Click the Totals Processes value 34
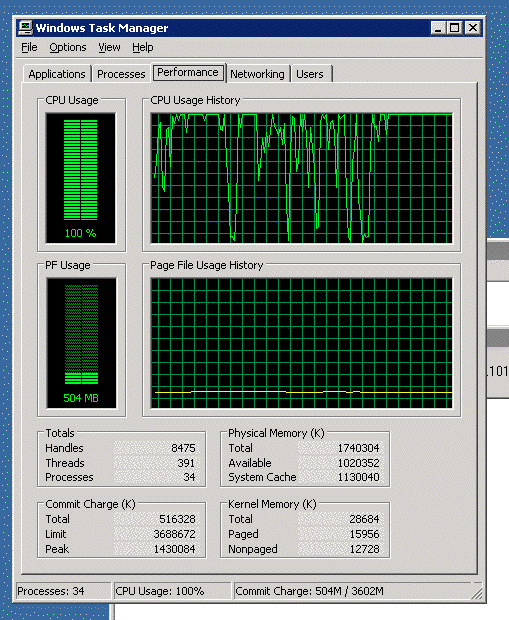The height and width of the screenshot is (620, 509). (189, 477)
